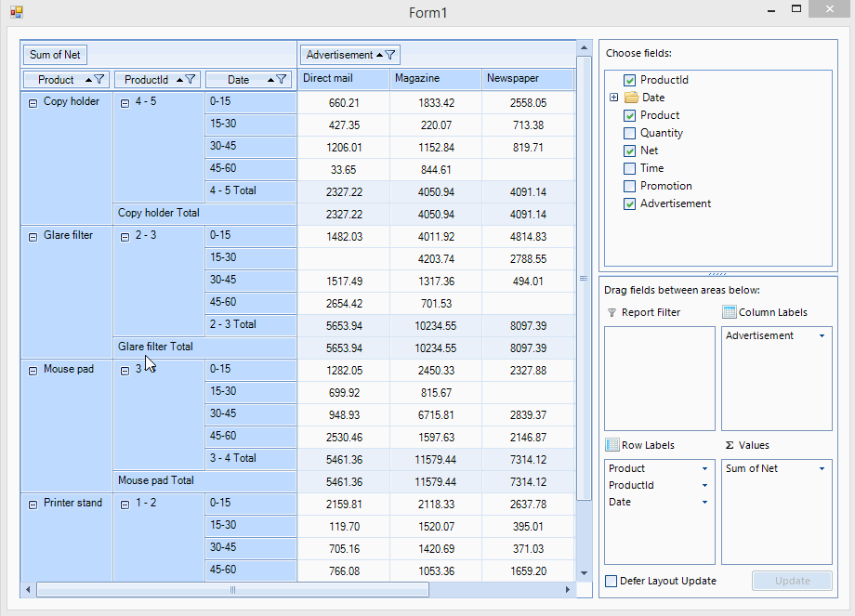
Task: Click the filter icon on Date header
Action: coord(282,80)
